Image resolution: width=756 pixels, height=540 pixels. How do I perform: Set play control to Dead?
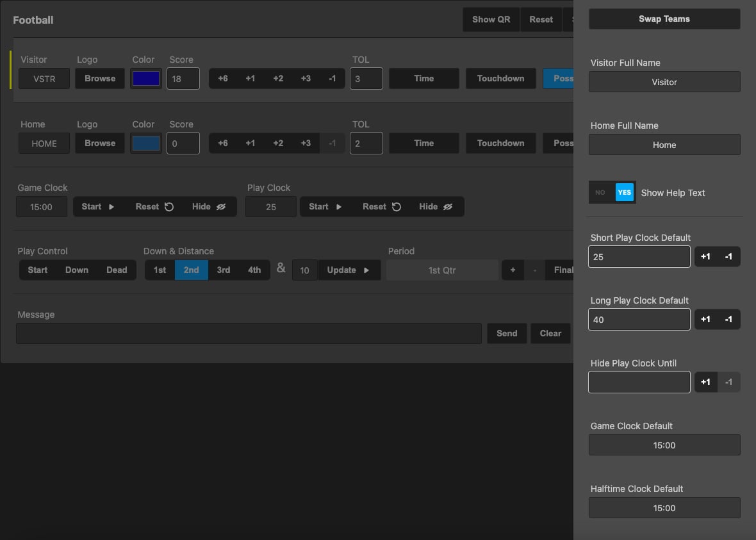click(x=117, y=270)
